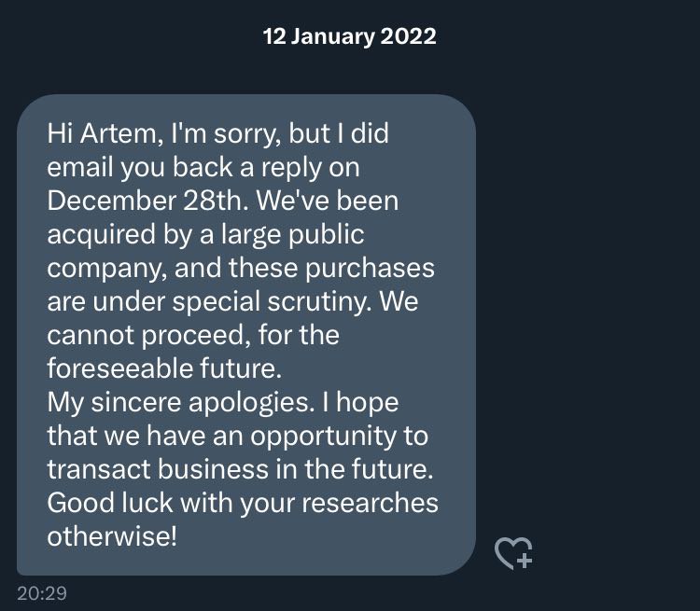Click the text "December 28th" in message
This screenshot has width=700, height=611.
[147, 201]
